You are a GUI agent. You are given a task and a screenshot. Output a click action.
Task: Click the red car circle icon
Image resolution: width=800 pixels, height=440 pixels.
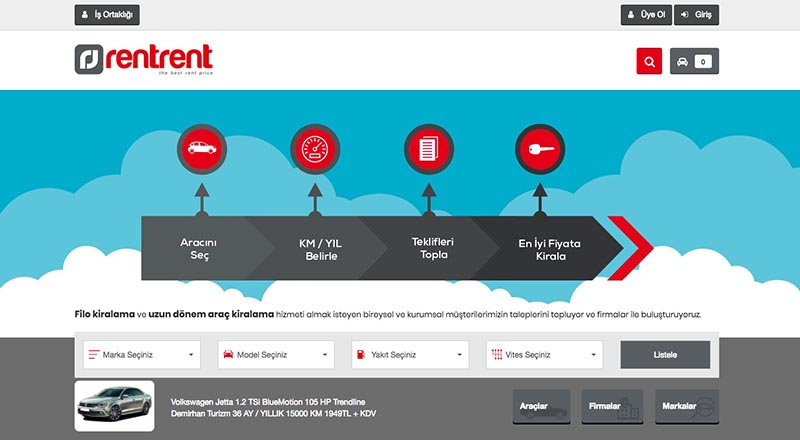201,149
